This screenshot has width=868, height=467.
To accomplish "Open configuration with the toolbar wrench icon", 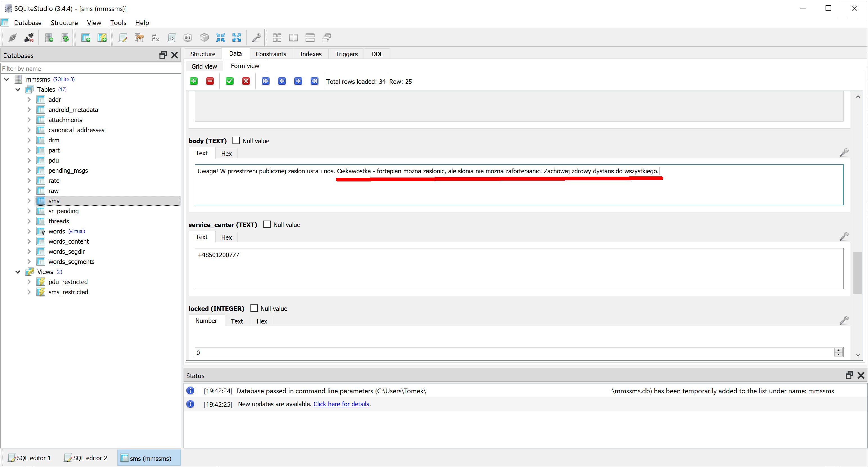I will tap(256, 38).
